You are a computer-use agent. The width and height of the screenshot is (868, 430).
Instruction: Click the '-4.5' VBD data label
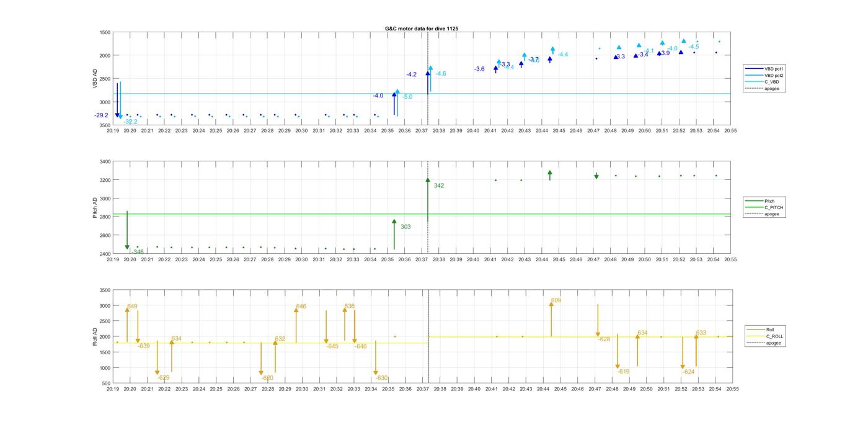pyautogui.click(x=693, y=47)
